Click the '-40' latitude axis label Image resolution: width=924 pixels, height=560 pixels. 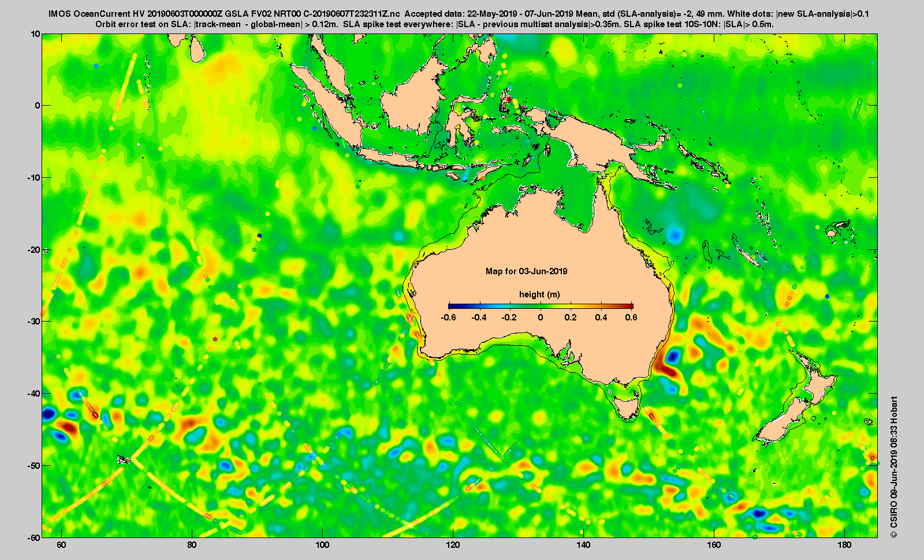34,394
